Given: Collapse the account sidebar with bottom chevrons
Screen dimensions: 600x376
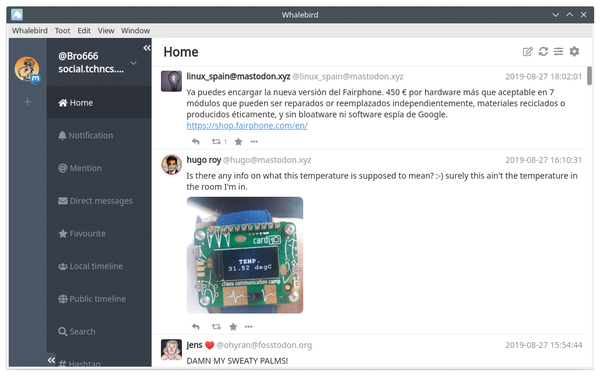Looking at the screenshot, I should click(51, 360).
